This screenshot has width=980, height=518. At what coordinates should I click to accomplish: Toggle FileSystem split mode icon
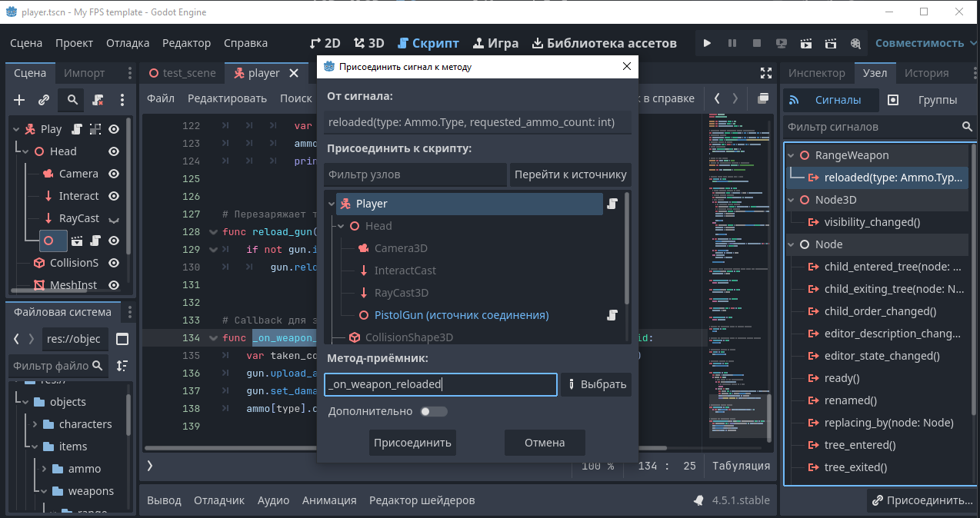(122, 339)
